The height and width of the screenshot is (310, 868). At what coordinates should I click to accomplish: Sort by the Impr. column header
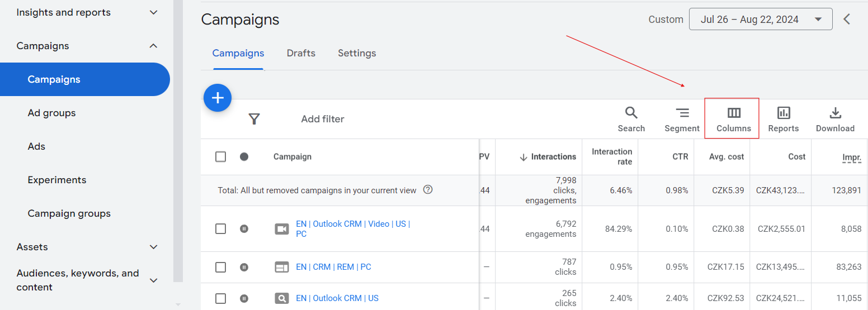[852, 158]
